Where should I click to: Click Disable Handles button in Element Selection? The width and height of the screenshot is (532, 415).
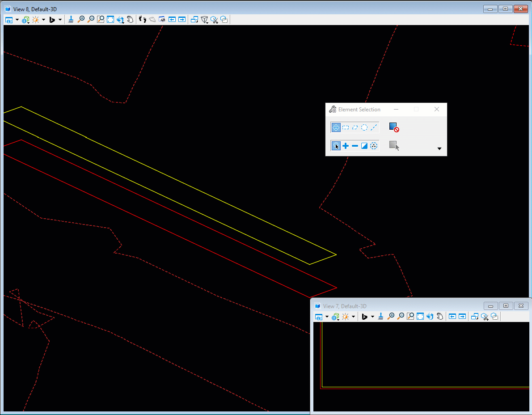tap(393, 127)
